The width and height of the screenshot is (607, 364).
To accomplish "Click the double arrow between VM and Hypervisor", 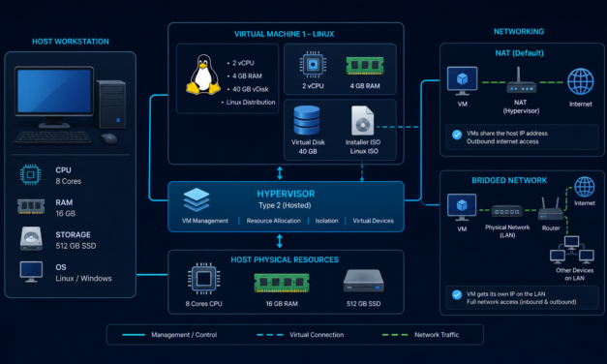I will click(280, 173).
